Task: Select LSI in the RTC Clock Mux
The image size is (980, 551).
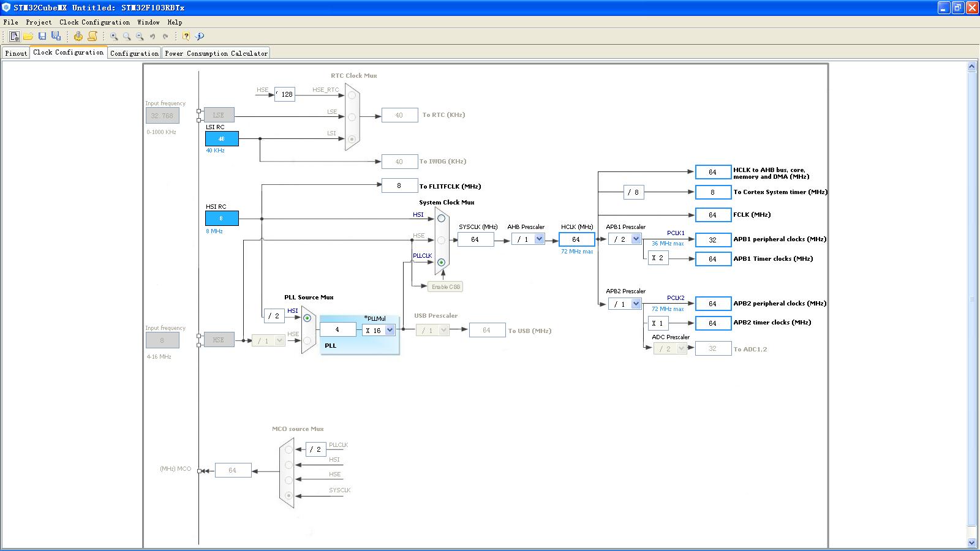Action: click(352, 139)
